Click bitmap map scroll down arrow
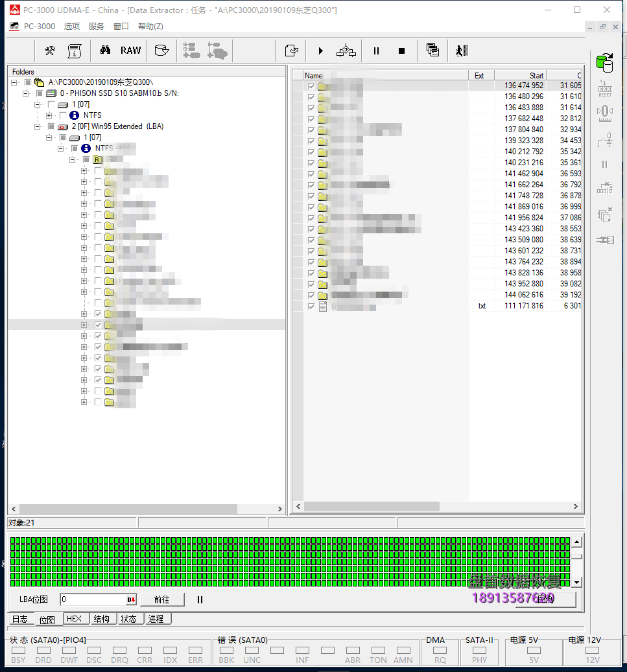 pyautogui.click(x=577, y=582)
